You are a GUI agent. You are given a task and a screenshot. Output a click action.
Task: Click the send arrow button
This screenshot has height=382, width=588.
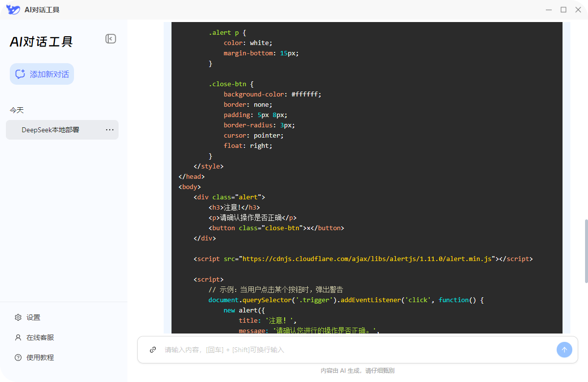tap(564, 350)
